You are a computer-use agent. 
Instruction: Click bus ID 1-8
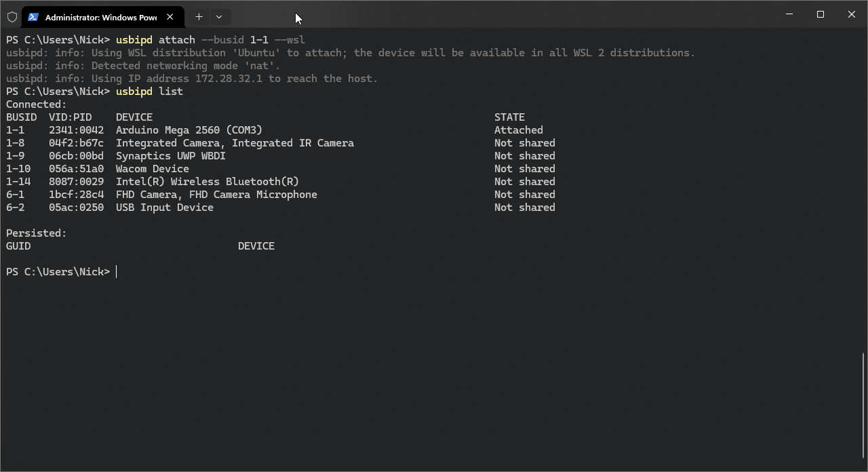tap(15, 143)
